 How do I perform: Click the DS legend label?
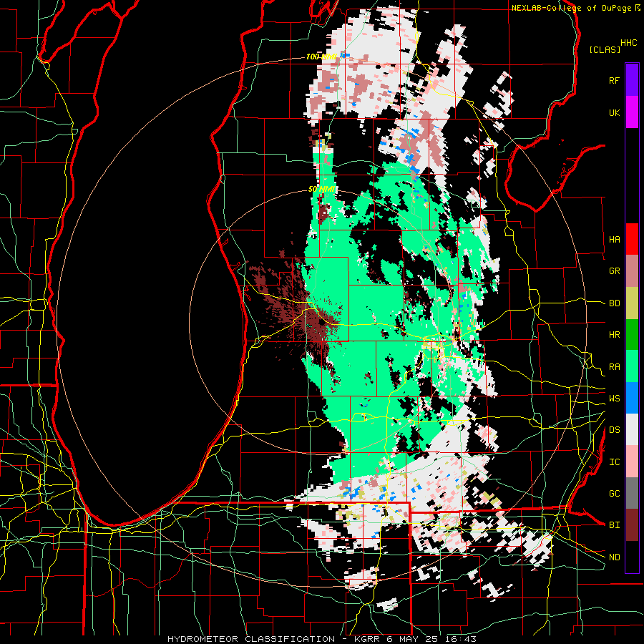coord(614,430)
